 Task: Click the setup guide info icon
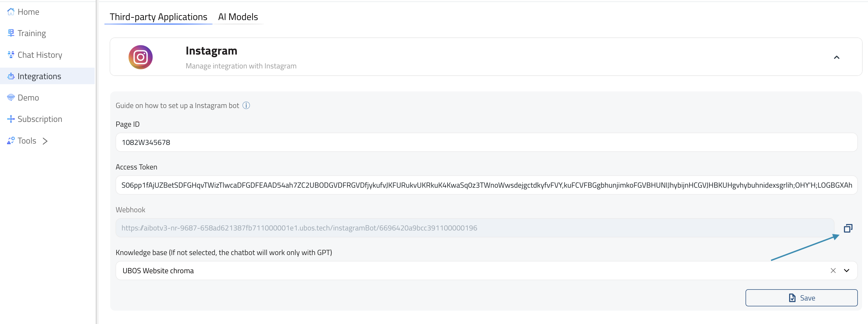point(248,105)
